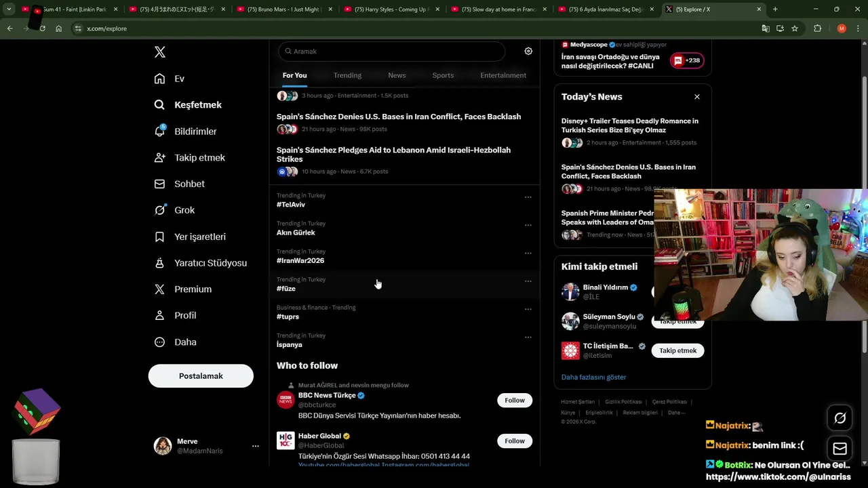Open Grok from sidebar
The image size is (868, 488).
pos(174,210)
